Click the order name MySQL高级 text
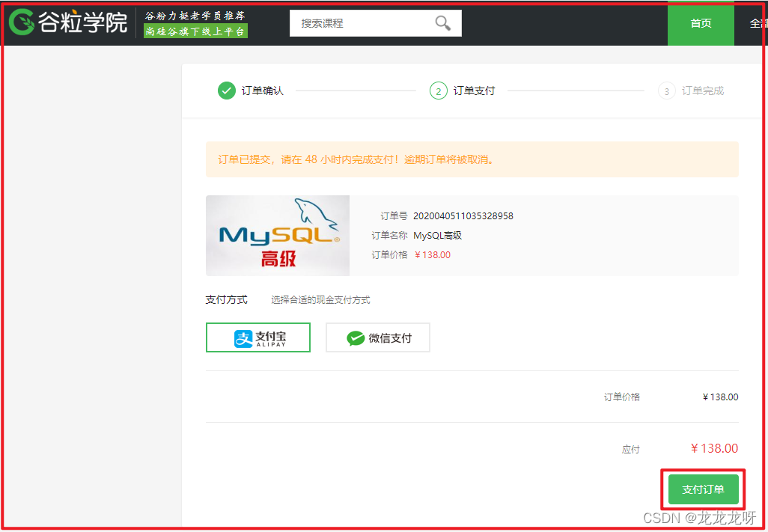This screenshot has width=768, height=532. [x=438, y=236]
